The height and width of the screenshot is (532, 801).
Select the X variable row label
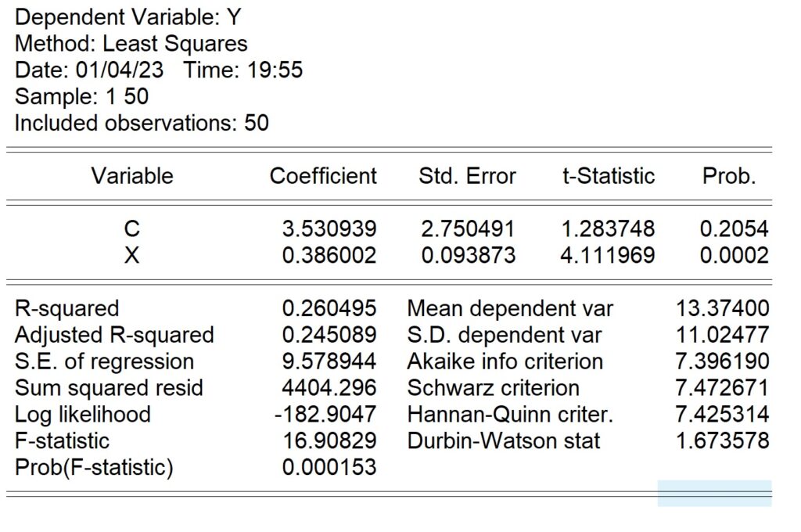tap(131, 255)
